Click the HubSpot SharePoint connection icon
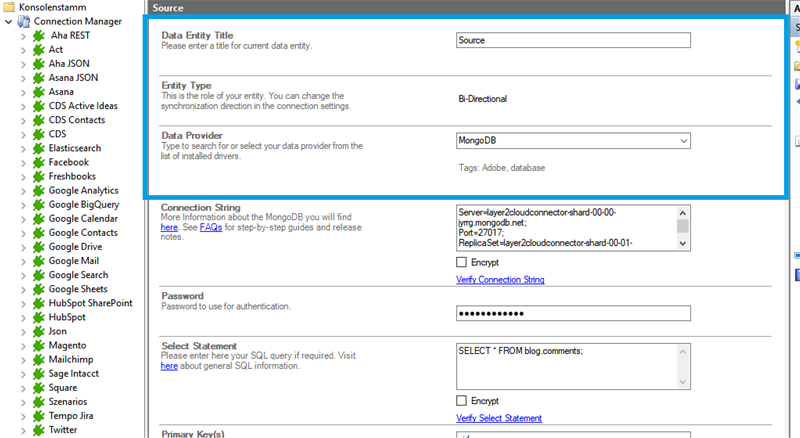 pos(38,303)
